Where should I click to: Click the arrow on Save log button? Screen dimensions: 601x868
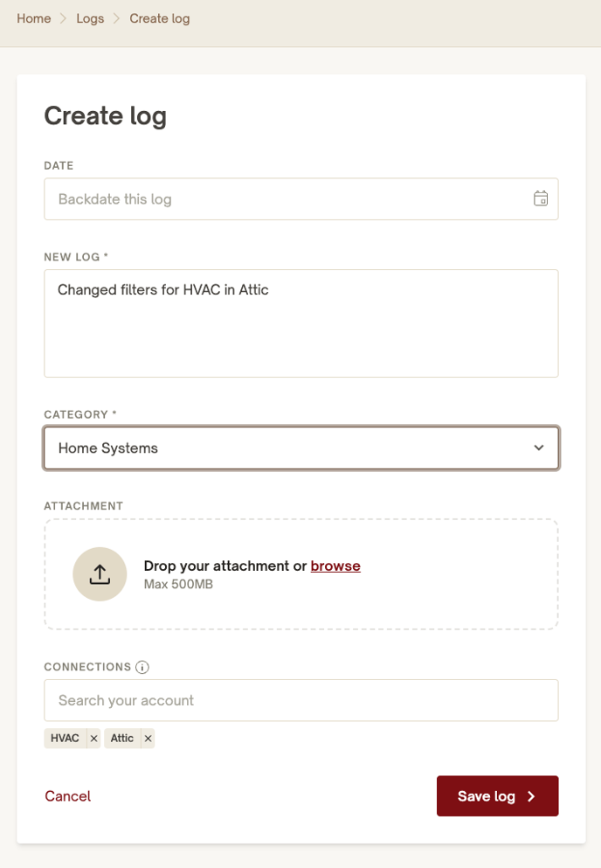(x=531, y=796)
